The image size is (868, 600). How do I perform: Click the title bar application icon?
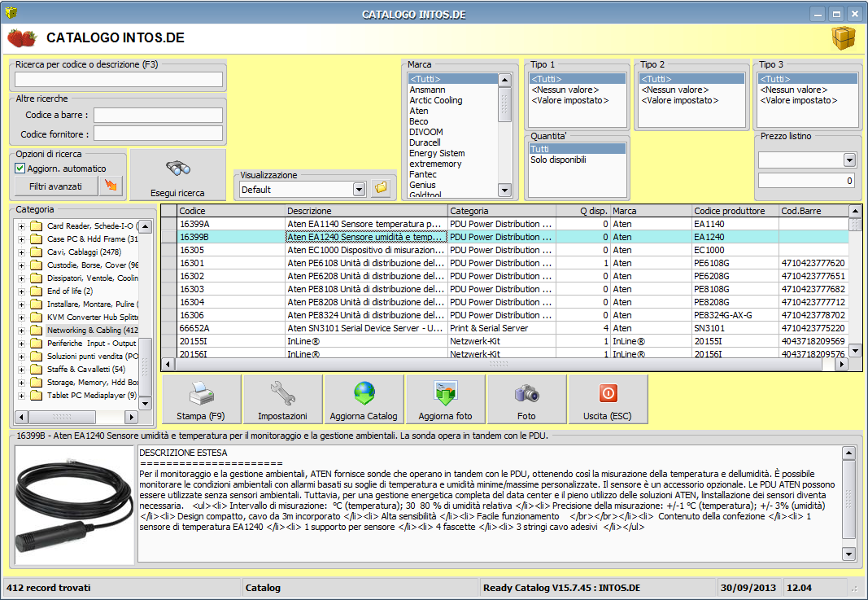(11, 12)
